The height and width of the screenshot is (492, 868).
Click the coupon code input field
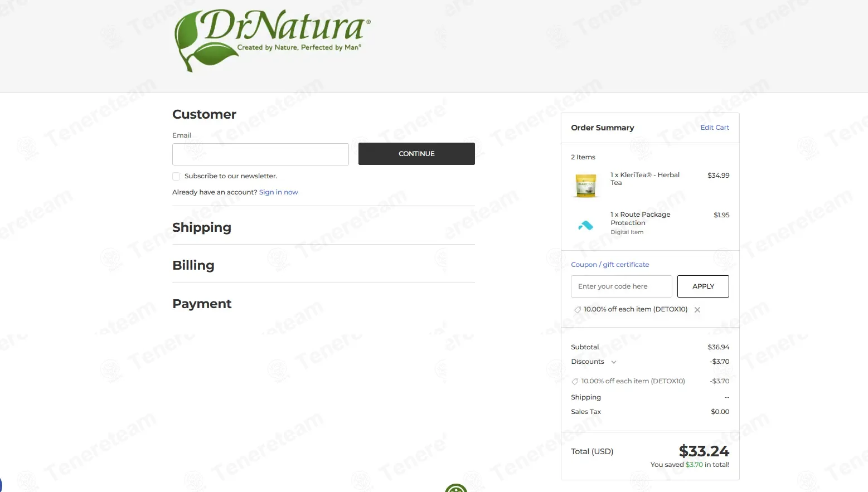(x=621, y=286)
